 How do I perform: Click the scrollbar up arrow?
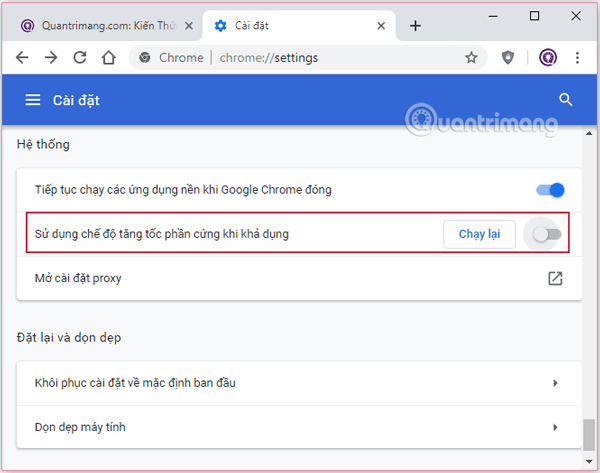click(589, 134)
